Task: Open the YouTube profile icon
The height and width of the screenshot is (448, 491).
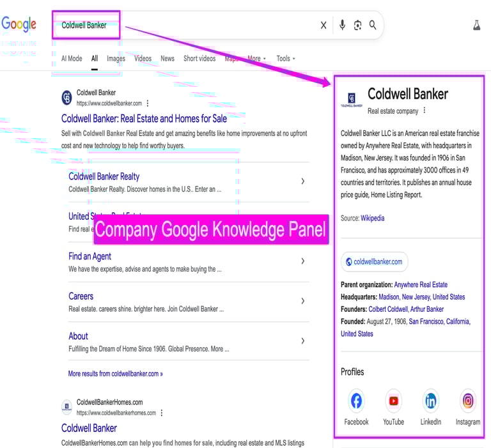Action: tap(394, 401)
